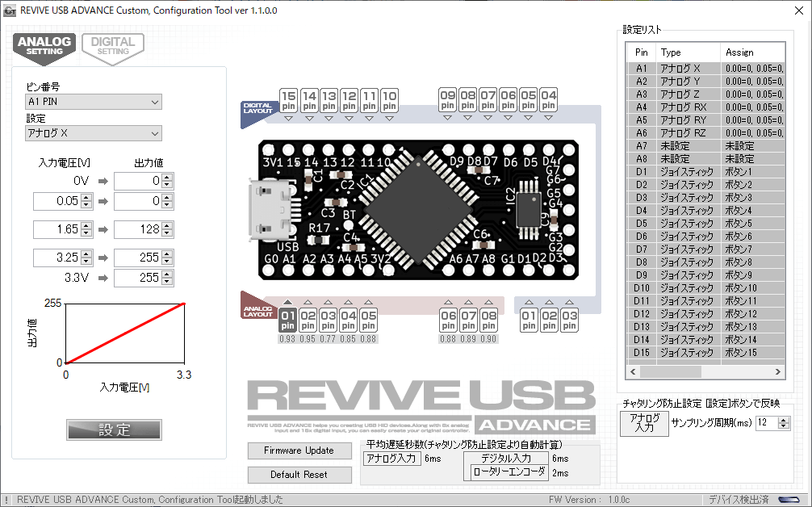Select blue digital pin 02 icon at bottom right
The image size is (812, 507).
tap(549, 321)
